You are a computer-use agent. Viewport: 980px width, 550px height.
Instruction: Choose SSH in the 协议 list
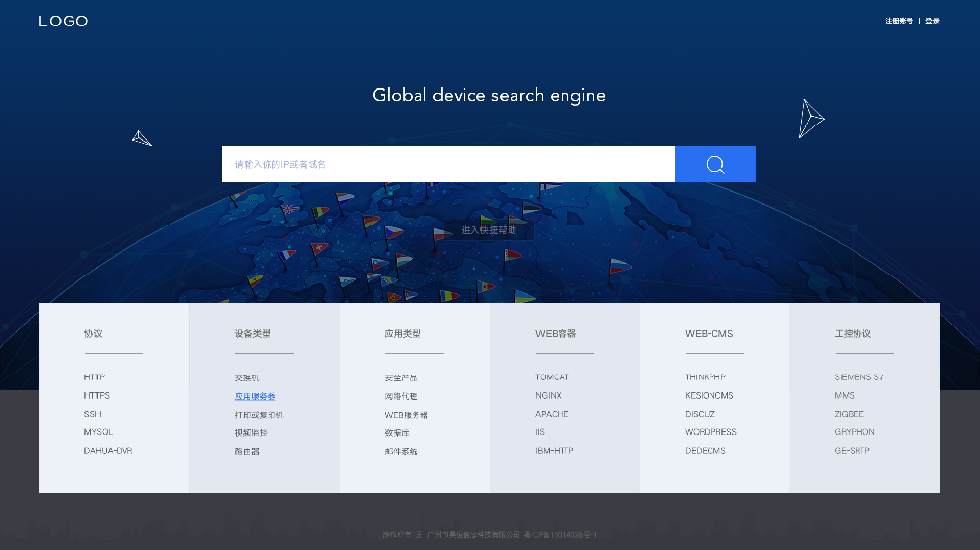[x=92, y=414]
